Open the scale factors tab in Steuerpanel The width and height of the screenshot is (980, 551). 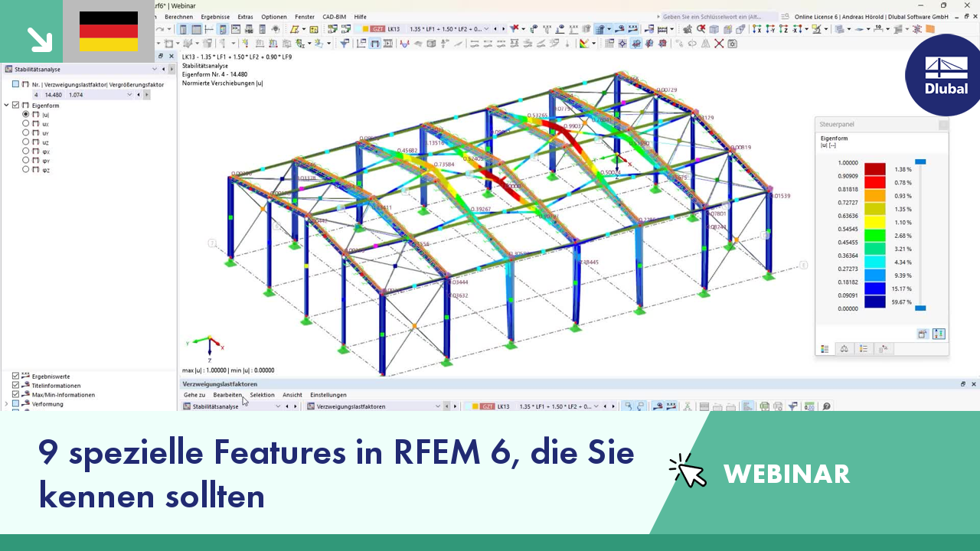click(x=844, y=349)
